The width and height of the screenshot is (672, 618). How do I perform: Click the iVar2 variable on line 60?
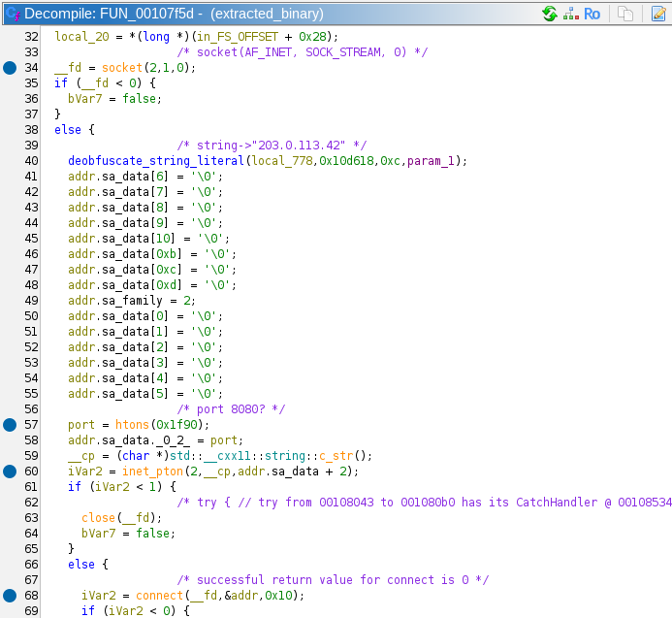[85, 472]
